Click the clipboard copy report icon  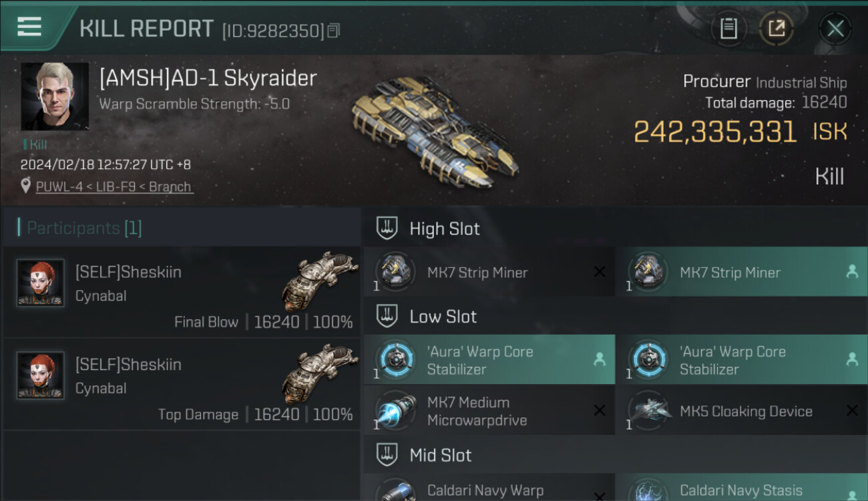coord(728,29)
